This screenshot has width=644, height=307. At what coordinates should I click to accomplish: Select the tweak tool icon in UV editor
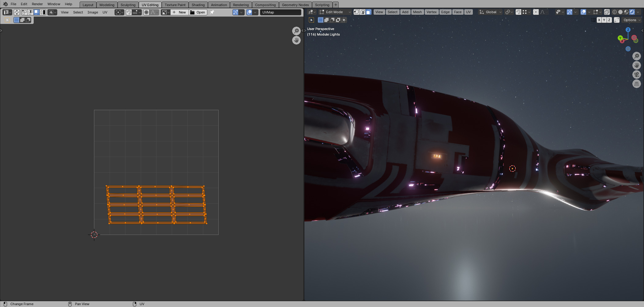[8, 20]
